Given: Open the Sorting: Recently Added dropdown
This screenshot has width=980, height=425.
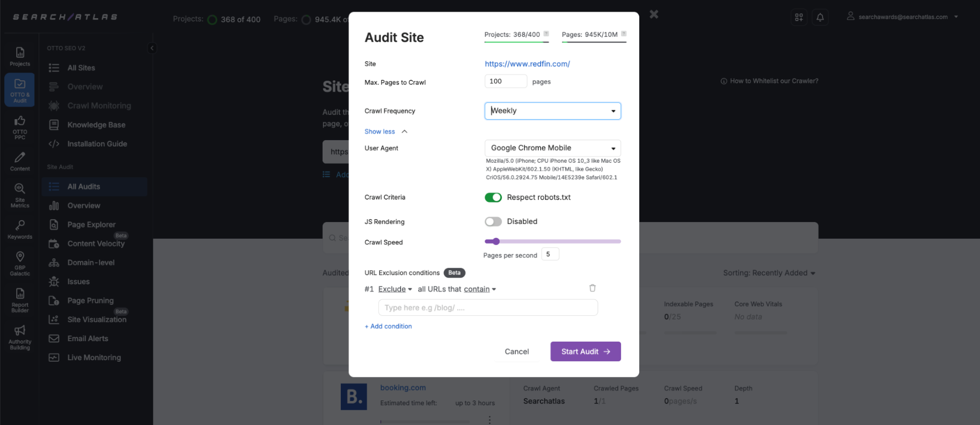Looking at the screenshot, I should (769, 273).
